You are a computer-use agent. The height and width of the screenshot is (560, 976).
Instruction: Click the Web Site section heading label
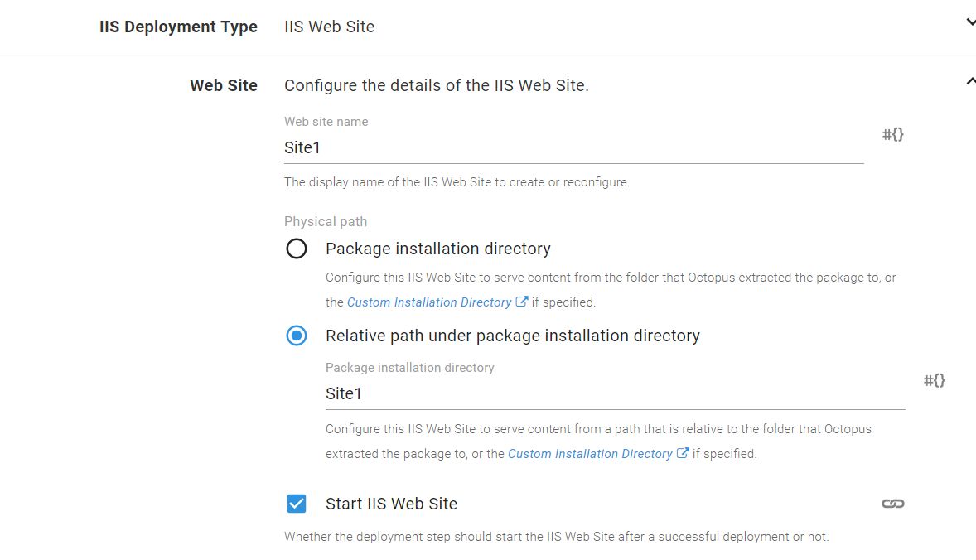pyautogui.click(x=224, y=85)
